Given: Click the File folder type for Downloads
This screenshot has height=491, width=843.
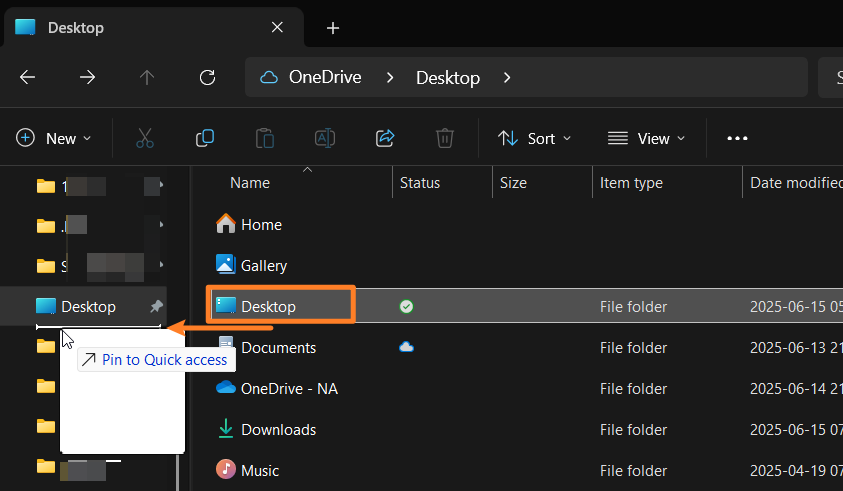Looking at the screenshot, I should [x=633, y=430].
